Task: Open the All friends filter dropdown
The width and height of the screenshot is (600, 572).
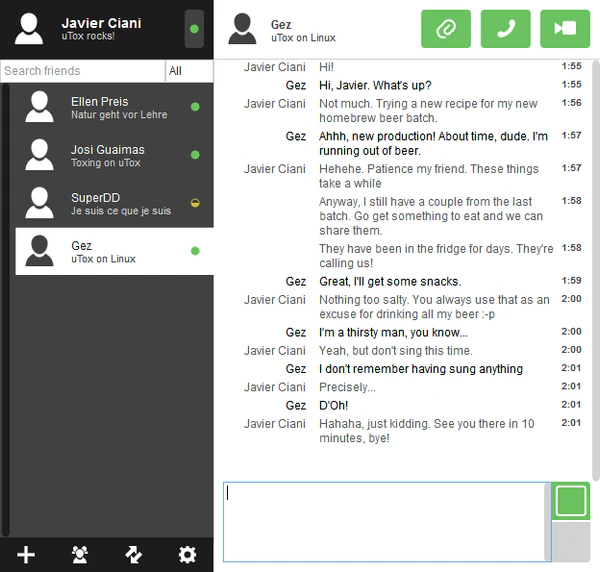Action: 189,71
